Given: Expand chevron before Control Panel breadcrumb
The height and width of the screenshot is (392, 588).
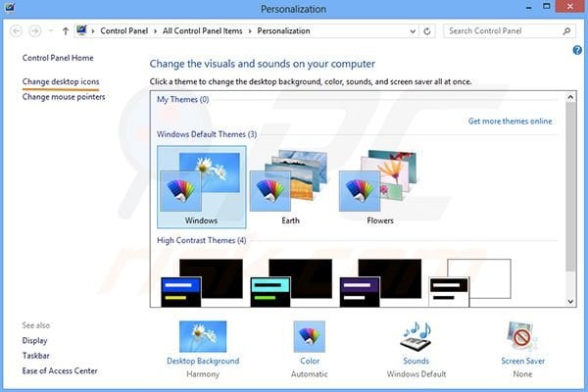Looking at the screenshot, I should point(93,31).
